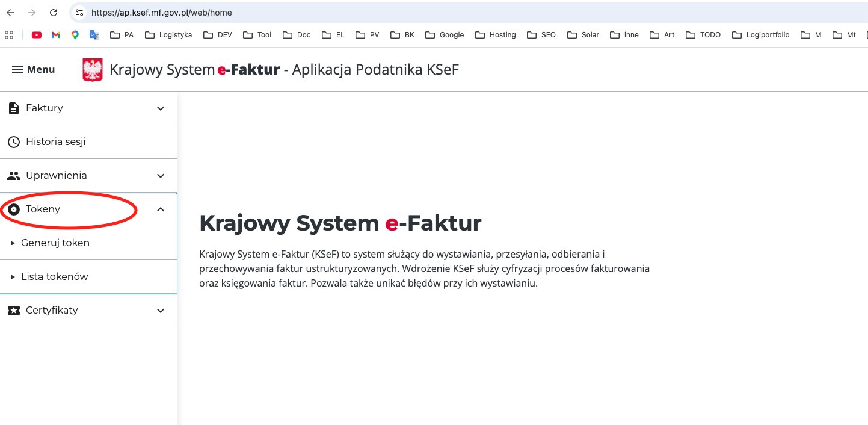Collapse the Tokeny section chevron
Image resolution: width=868 pixels, height=425 pixels.
161,209
